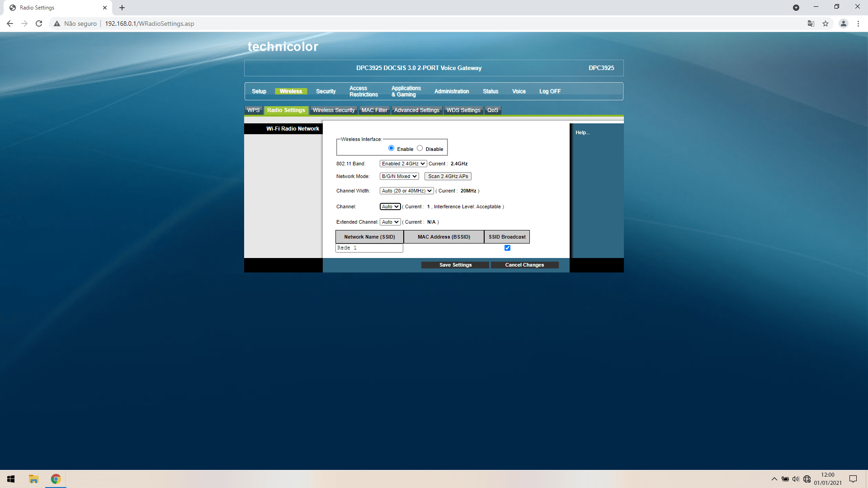Screen dimensions: 868x488
Task: Click the Administration menu item
Action: pos(451,91)
